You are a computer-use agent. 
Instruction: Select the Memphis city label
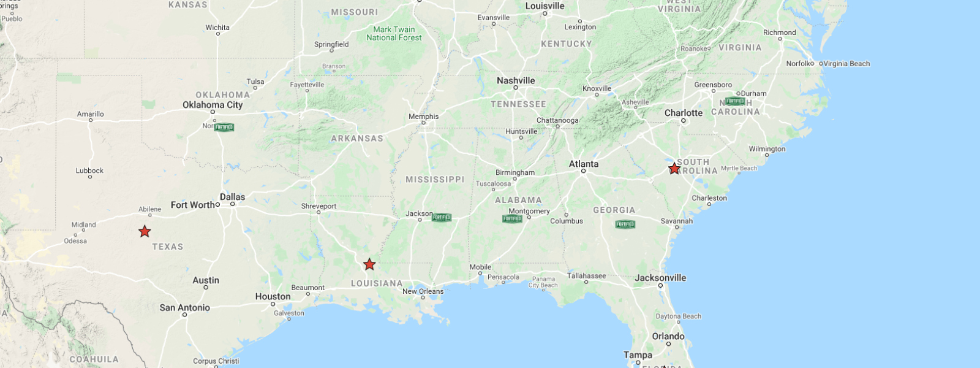pos(424,117)
